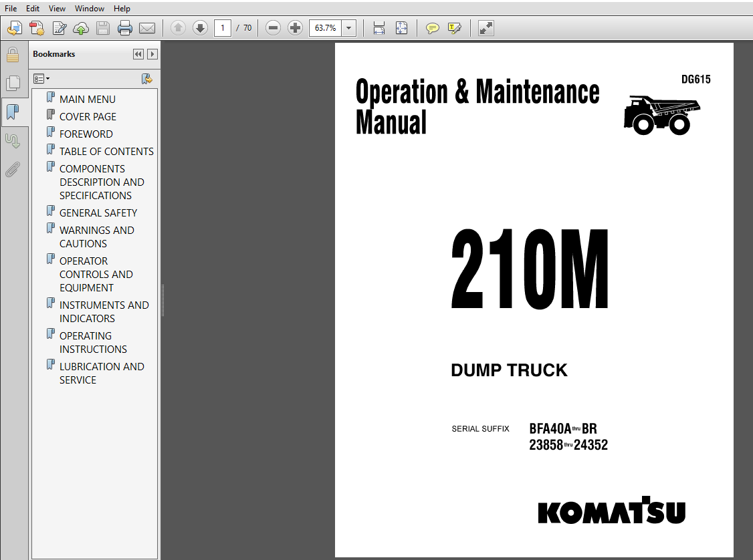This screenshot has height=560, width=753.
Task: Go to TABLE OF CONTENTS bookmark
Action: coord(106,151)
